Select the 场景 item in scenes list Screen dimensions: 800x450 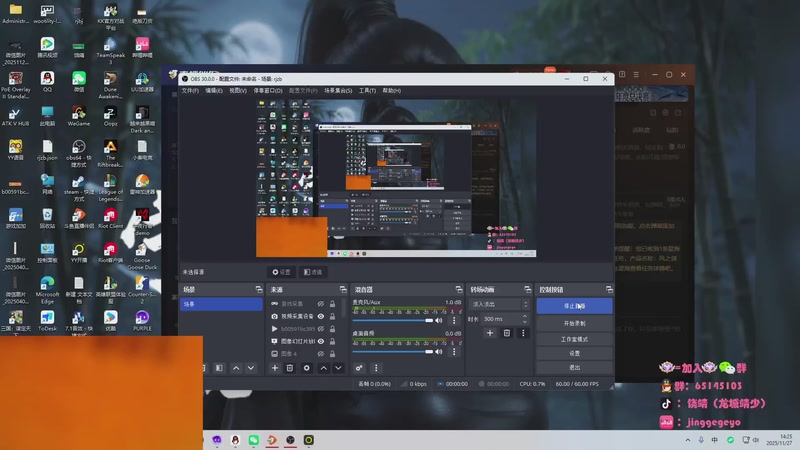pyautogui.click(x=221, y=304)
